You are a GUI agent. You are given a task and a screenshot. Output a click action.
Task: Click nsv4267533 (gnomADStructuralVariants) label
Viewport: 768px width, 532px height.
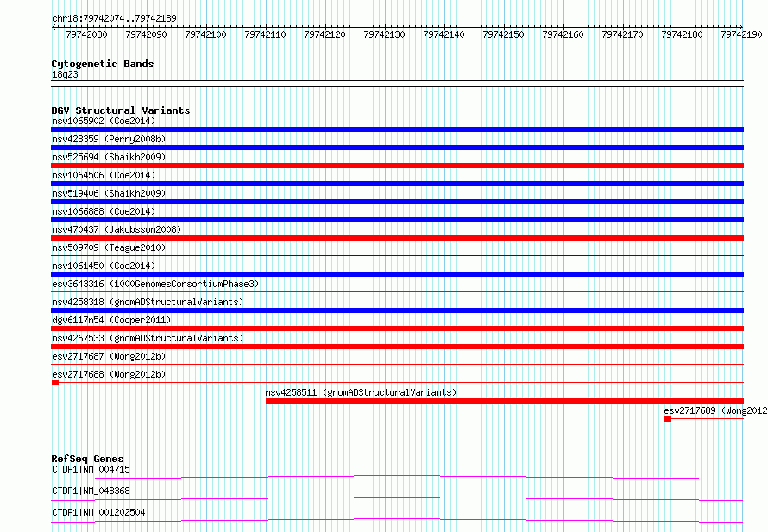148,338
